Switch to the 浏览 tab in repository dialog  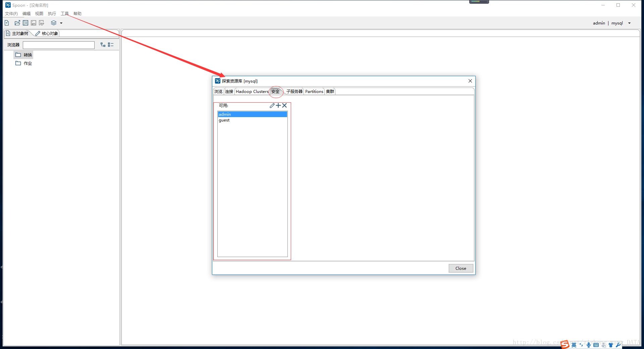(218, 92)
